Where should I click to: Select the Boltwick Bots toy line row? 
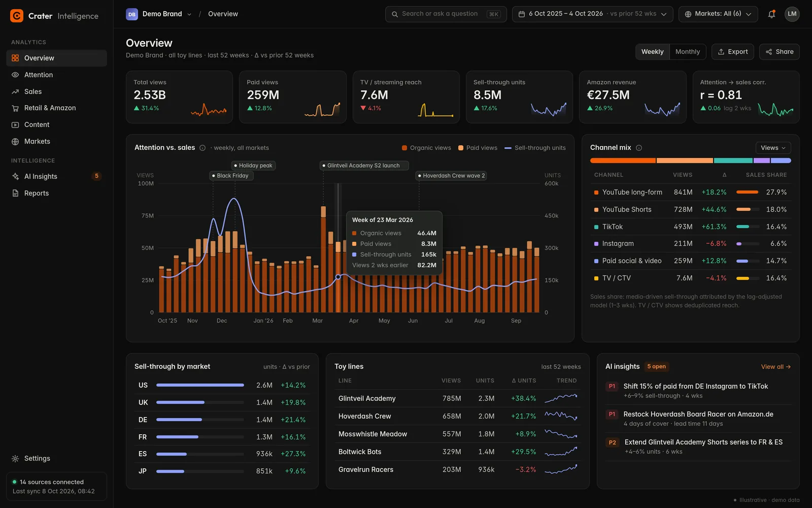tap(458, 452)
